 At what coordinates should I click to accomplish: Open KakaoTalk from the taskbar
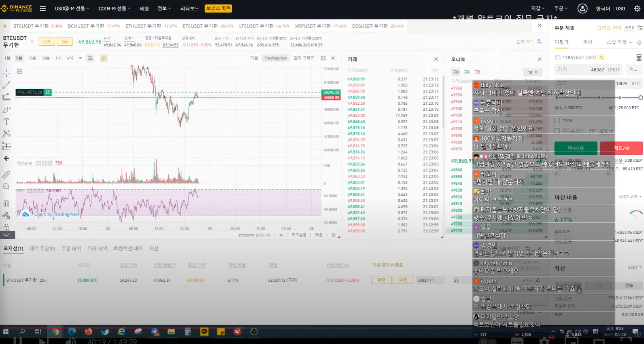tap(204, 332)
